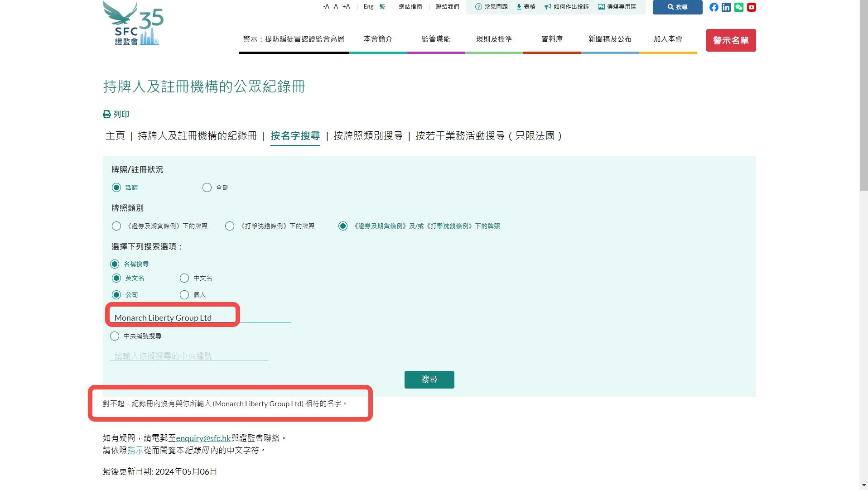Viewport: 868px width, 490px height.
Task: Click the no-match message 對不起，紀錄冊內沒有
Action: (x=225, y=404)
